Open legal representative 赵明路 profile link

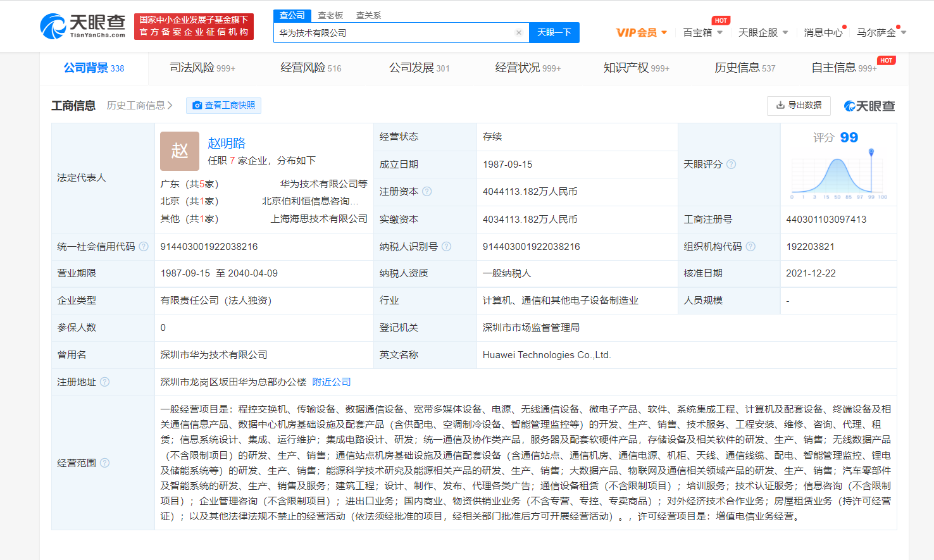click(x=227, y=143)
